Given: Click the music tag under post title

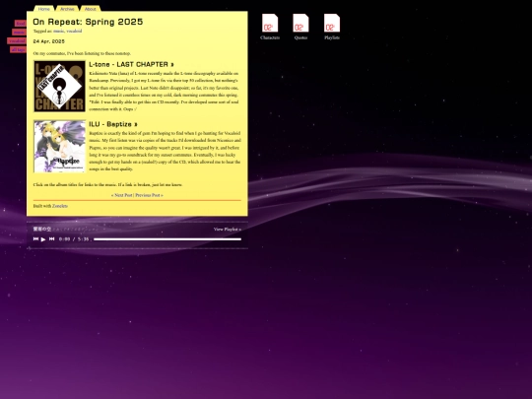Looking at the screenshot, I should click(58, 31).
